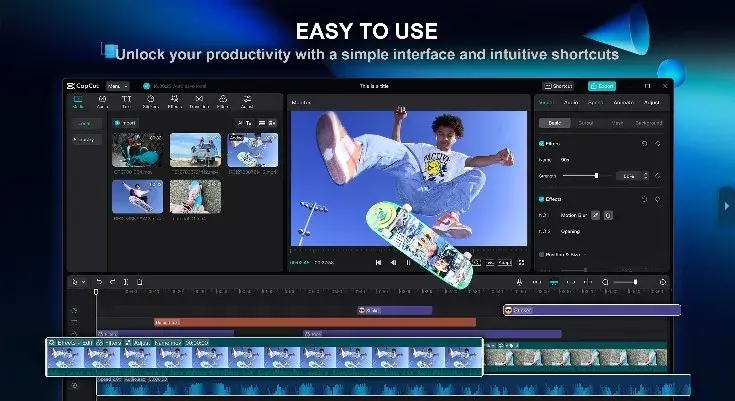
Task: Open the Adjustment panel icon
Action: (x=247, y=101)
